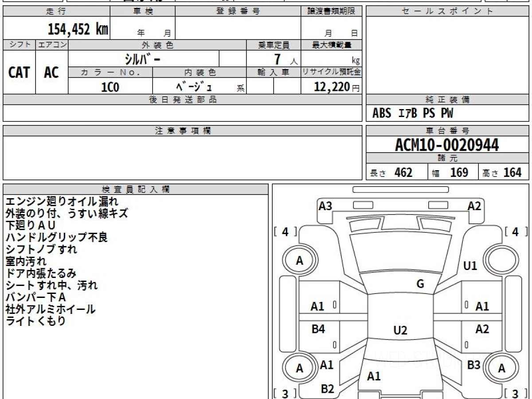This screenshot has height=399, width=532.
Task: Select the color code 1C0
Action: [x=110, y=87]
